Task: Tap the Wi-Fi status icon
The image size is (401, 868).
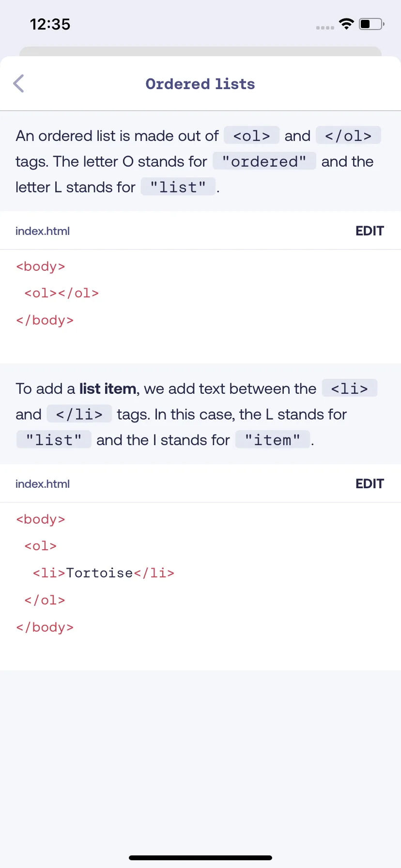Action: pyautogui.click(x=346, y=24)
